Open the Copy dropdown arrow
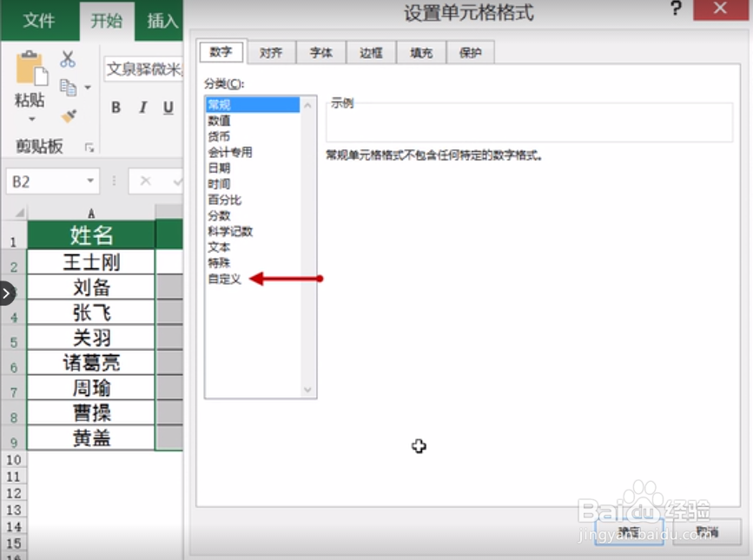Screen dimensions: 753x560 tap(89, 88)
